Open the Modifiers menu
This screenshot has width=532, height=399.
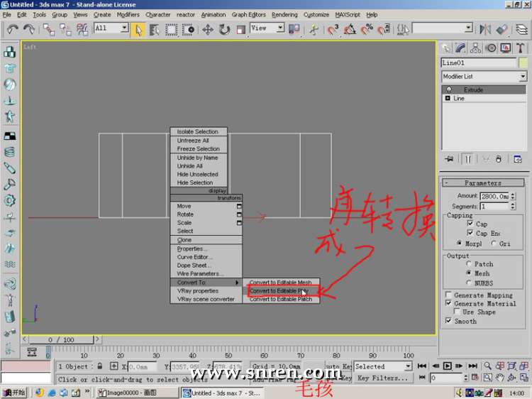[128, 15]
